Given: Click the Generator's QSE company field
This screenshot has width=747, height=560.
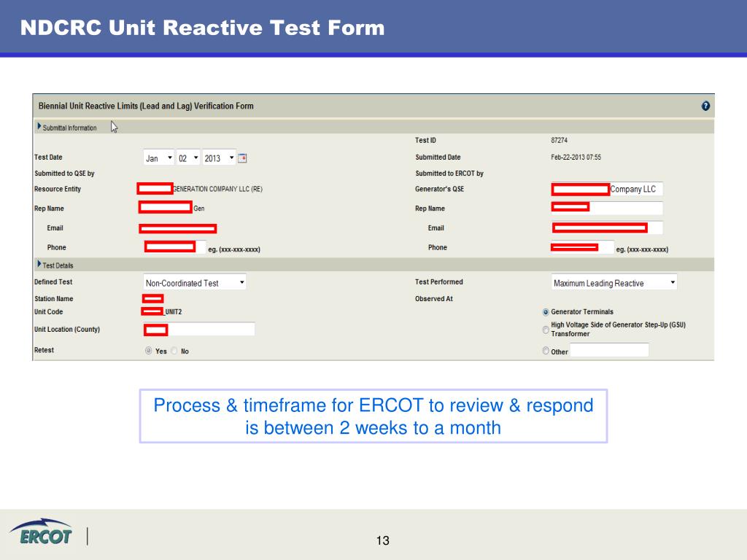Looking at the screenshot, I should [607, 189].
